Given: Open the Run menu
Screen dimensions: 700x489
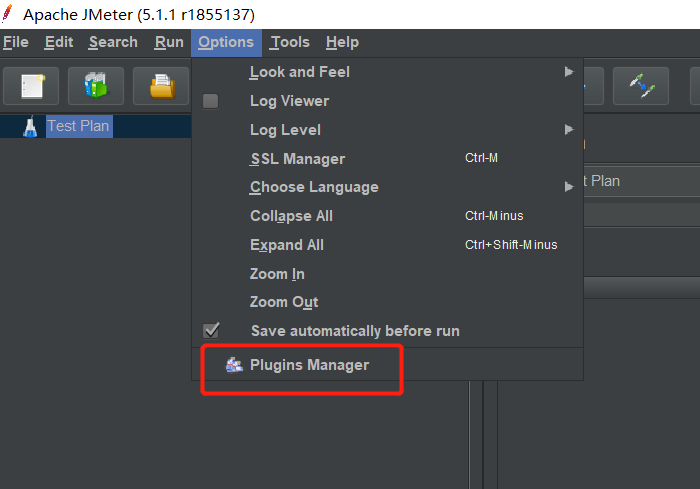Looking at the screenshot, I should [169, 42].
